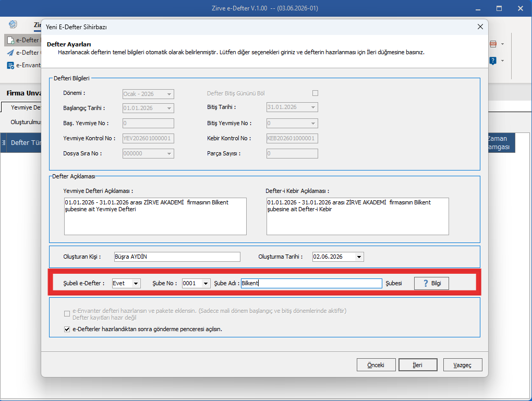The width and height of the screenshot is (532, 401).
Task: Open Şubeli e-Defter Evet dropdown
Action: (136, 283)
